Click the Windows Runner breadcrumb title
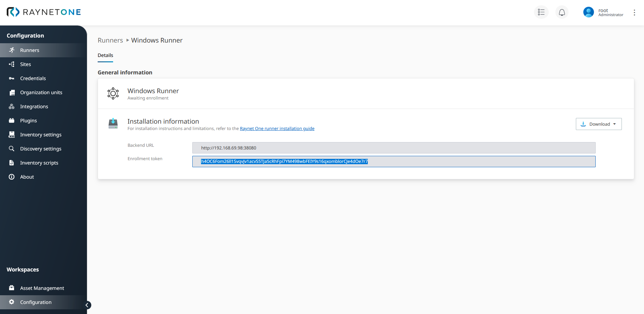The image size is (644, 314). pos(157,40)
